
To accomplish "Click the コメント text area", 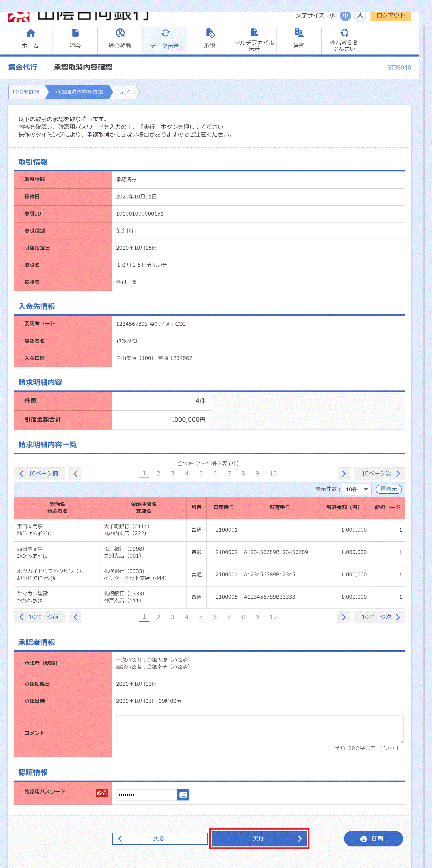I will pos(259,729).
